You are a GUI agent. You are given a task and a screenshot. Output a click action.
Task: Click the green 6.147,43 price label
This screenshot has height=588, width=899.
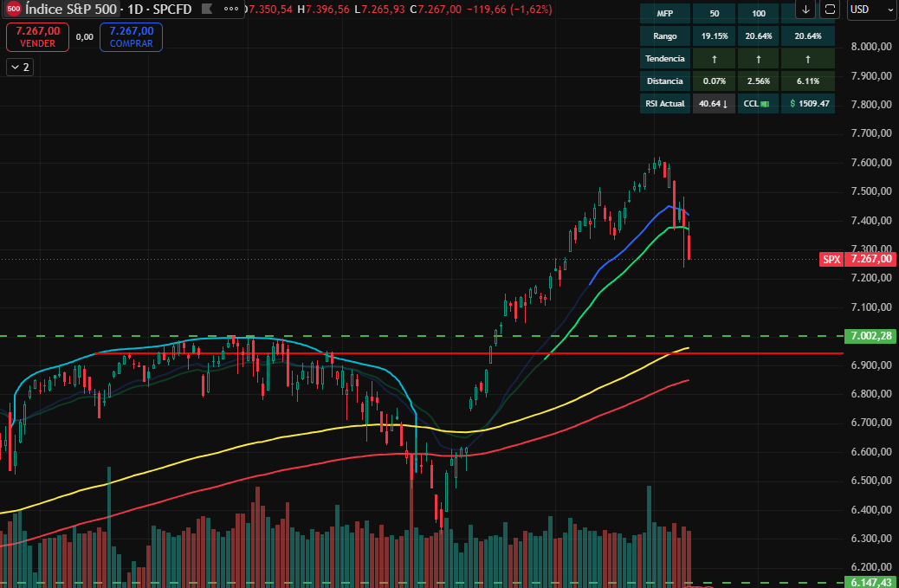870,582
